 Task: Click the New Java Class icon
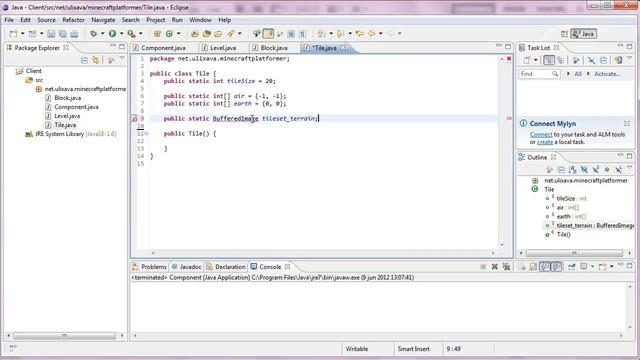pyautogui.click(x=169, y=34)
